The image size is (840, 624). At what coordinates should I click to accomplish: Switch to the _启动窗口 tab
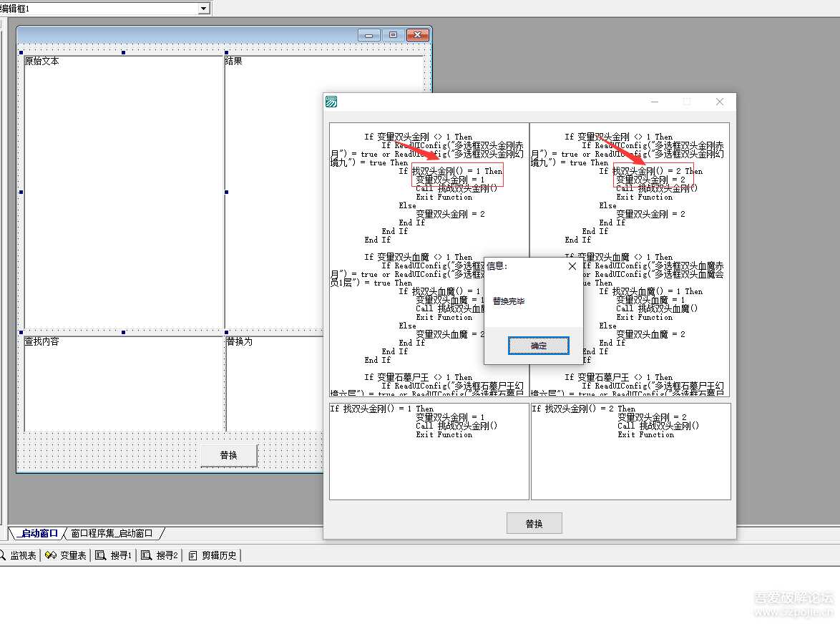39,533
